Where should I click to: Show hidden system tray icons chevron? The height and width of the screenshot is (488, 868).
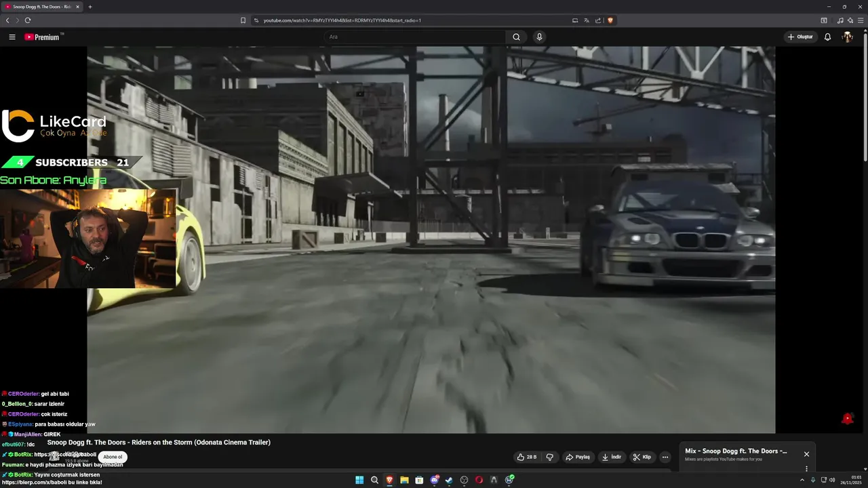point(802,480)
